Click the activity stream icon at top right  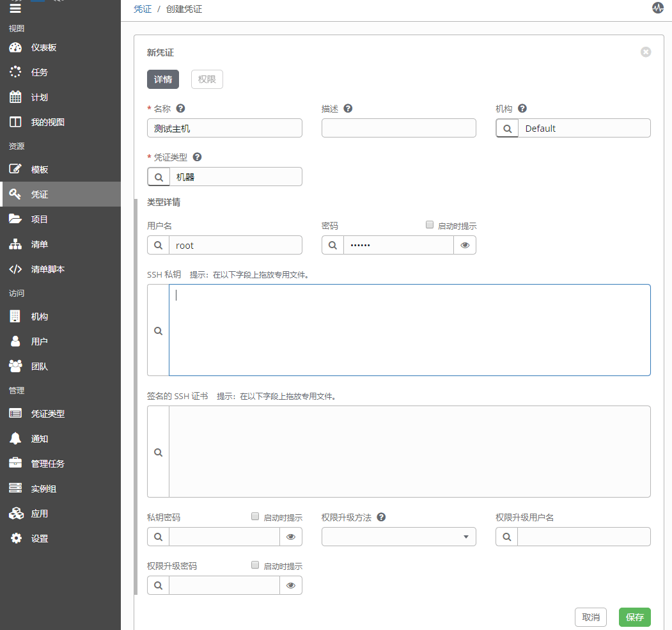click(657, 8)
